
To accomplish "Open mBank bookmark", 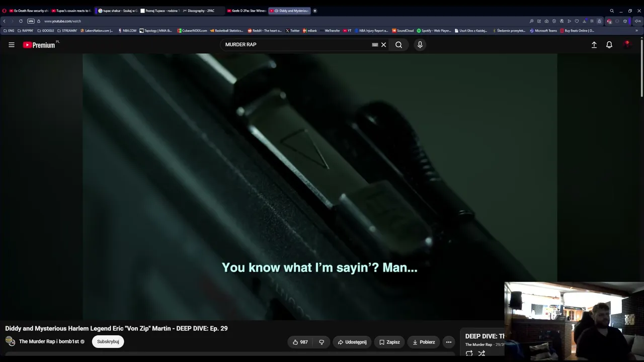I will coord(310,31).
